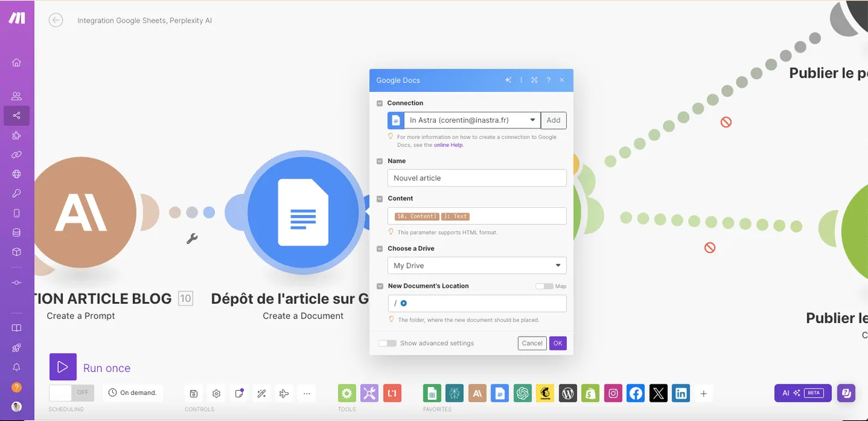Click the Add connection button

click(554, 120)
